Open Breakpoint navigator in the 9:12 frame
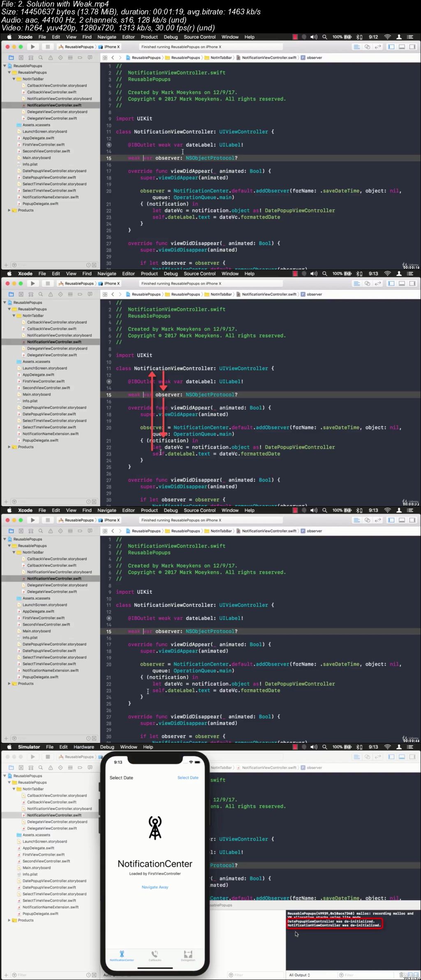Image resolution: width=421 pixels, height=980 pixels. 80,58
